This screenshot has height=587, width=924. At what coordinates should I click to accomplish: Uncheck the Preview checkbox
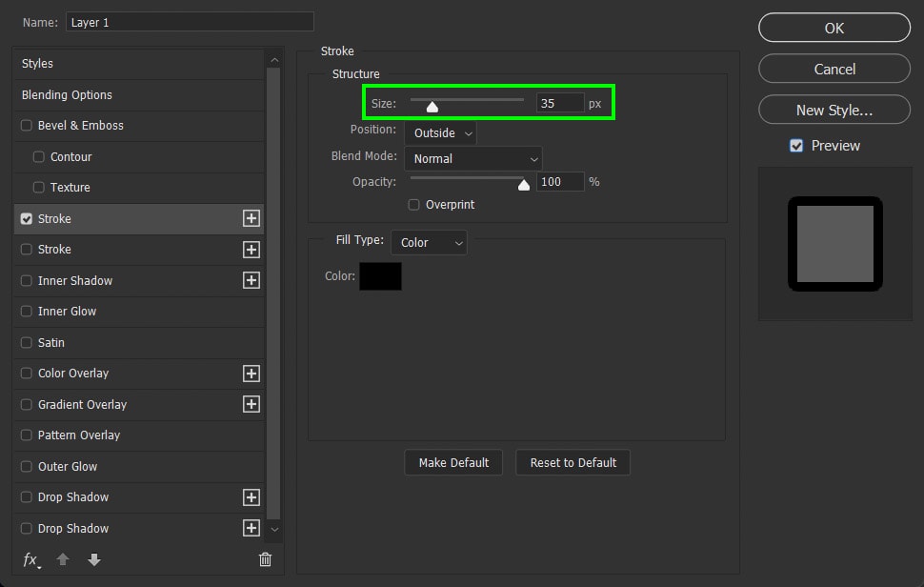tap(796, 146)
